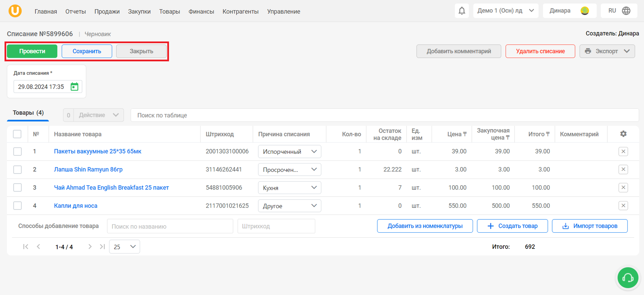Change reason dropdown showing Другое
The height and width of the screenshot is (295, 644).
(289, 206)
